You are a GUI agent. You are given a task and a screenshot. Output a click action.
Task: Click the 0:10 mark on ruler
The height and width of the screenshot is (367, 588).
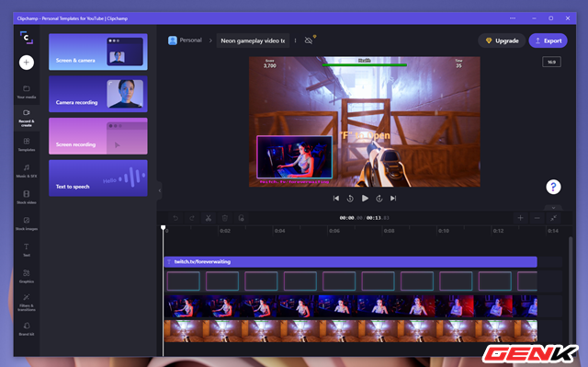pyautogui.click(x=444, y=231)
